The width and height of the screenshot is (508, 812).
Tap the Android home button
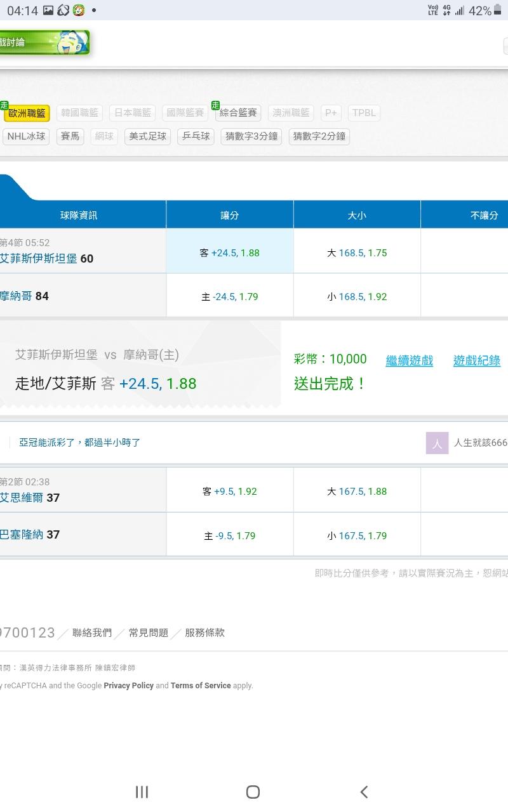(x=253, y=792)
